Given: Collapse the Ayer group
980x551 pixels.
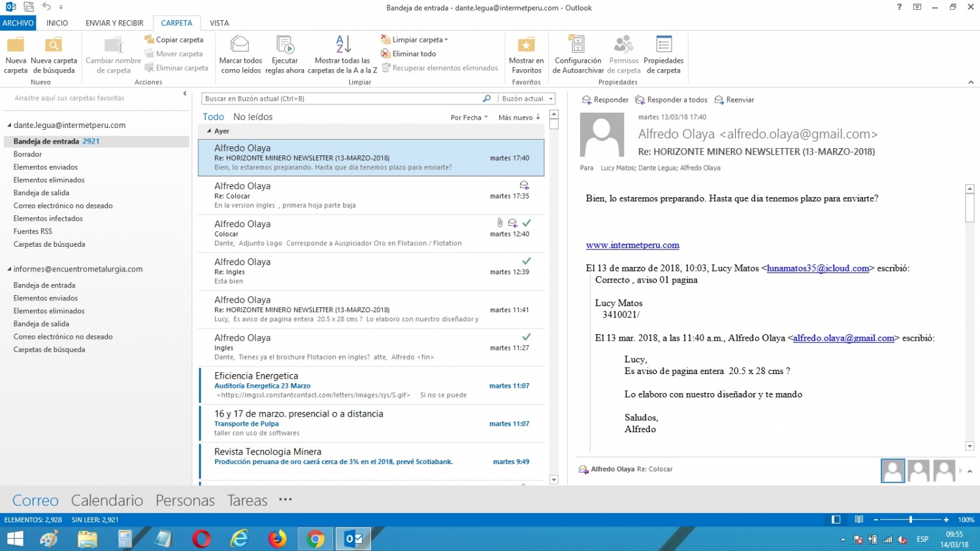Looking at the screenshot, I should (x=209, y=131).
